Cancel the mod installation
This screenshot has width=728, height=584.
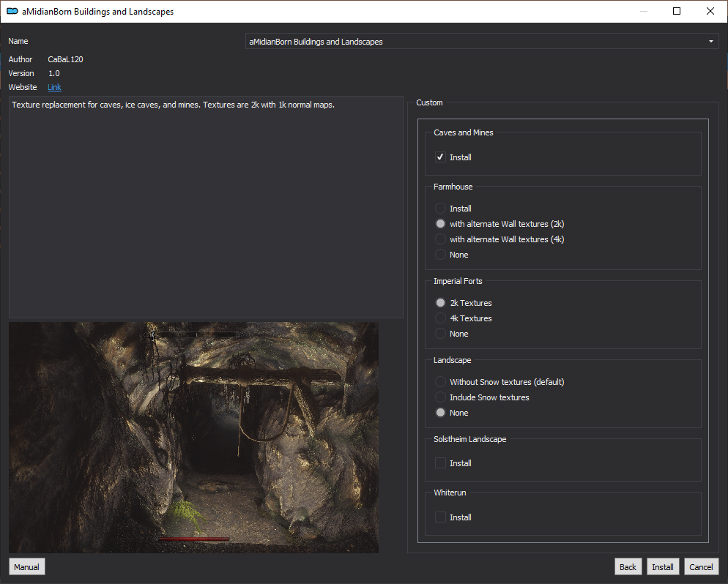pyautogui.click(x=701, y=567)
